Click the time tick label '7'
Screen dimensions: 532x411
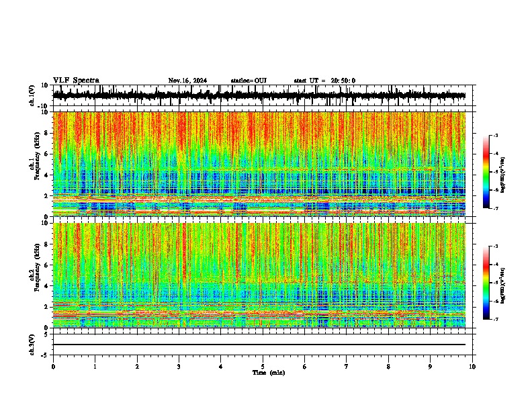pyautogui.click(x=347, y=367)
